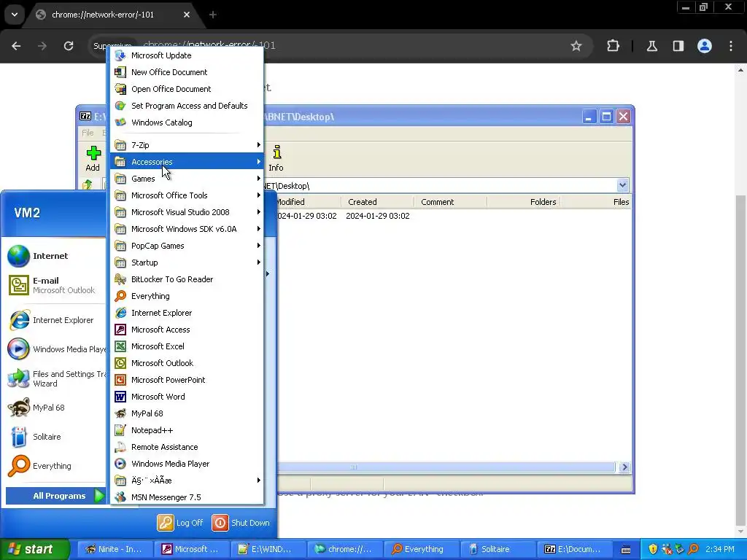Viewport: 747px width, 560px height.
Task: Expand the Startup folder
Action: (187, 262)
